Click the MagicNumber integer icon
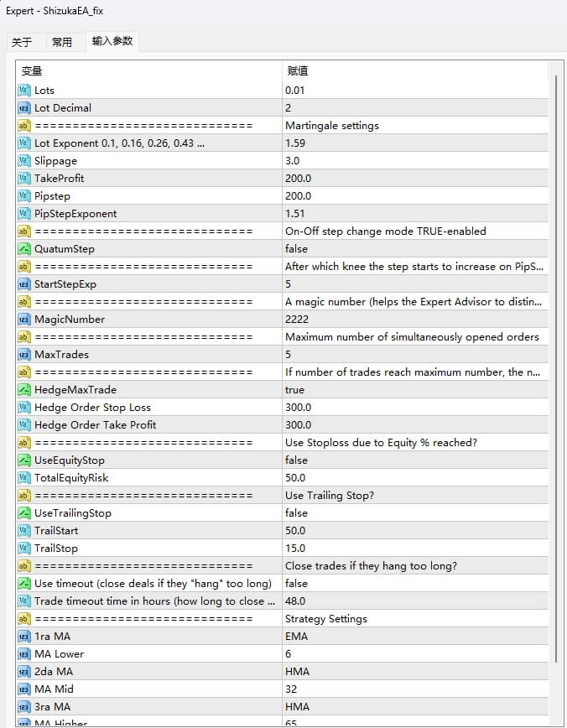This screenshot has width=567, height=728. point(24,320)
